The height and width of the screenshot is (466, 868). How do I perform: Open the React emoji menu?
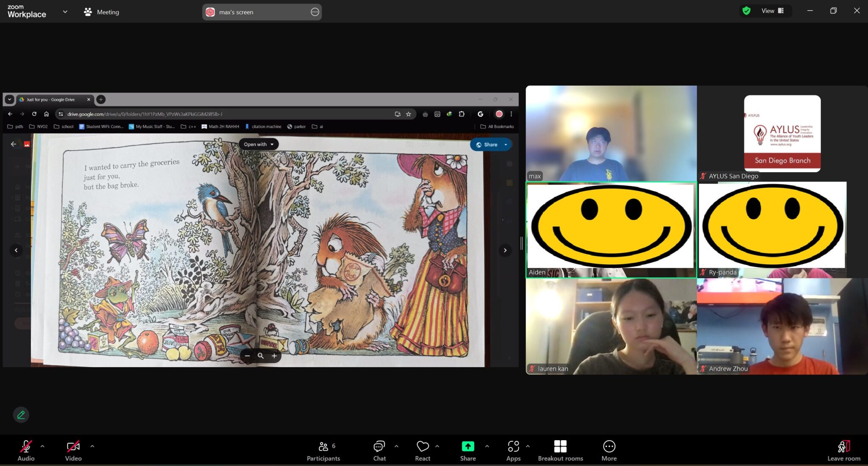click(423, 450)
